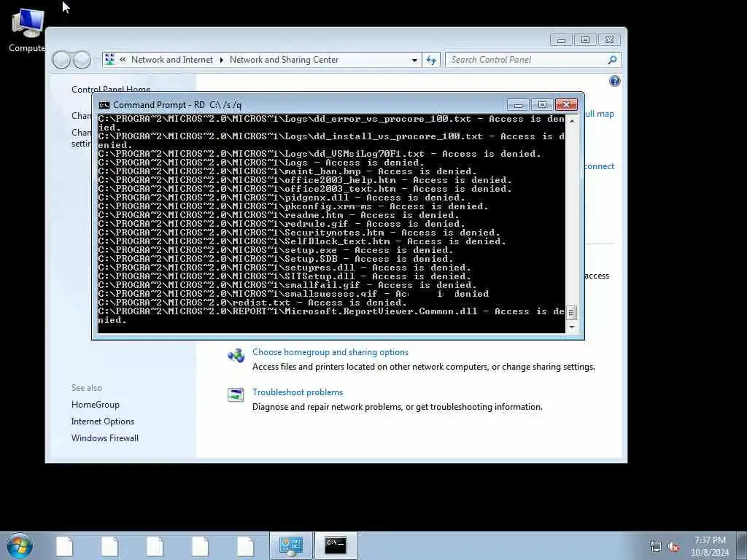Image resolution: width=747 pixels, height=560 pixels.
Task: Maximize the Control Panel window
Action: pyautogui.click(x=585, y=40)
